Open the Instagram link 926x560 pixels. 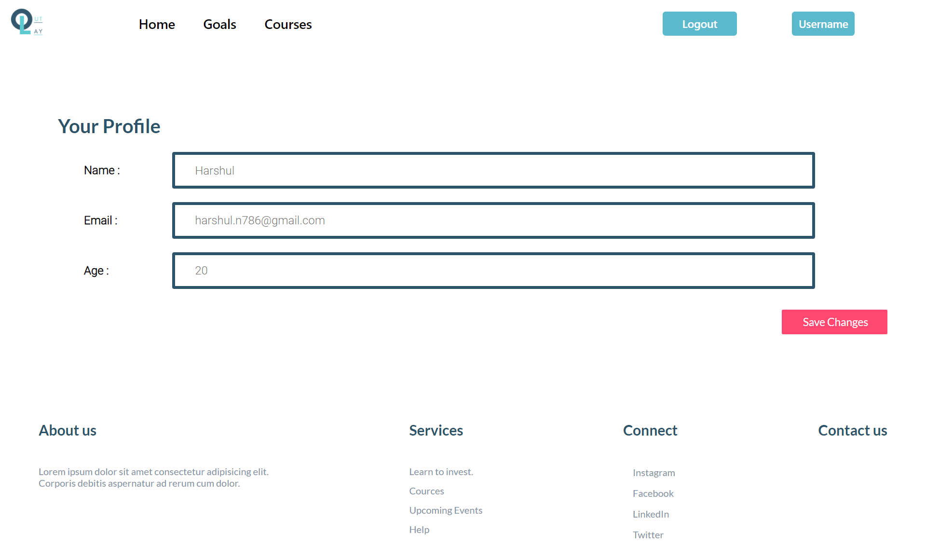tap(654, 473)
